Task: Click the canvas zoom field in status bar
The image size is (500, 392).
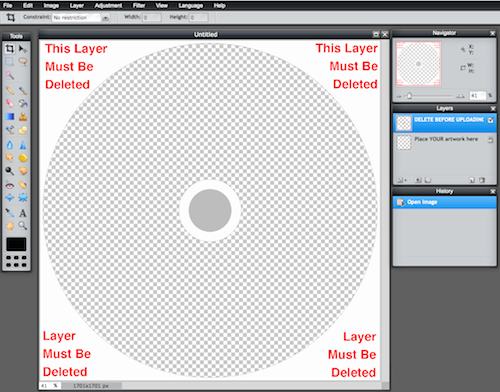Action: pyautogui.click(x=49, y=386)
